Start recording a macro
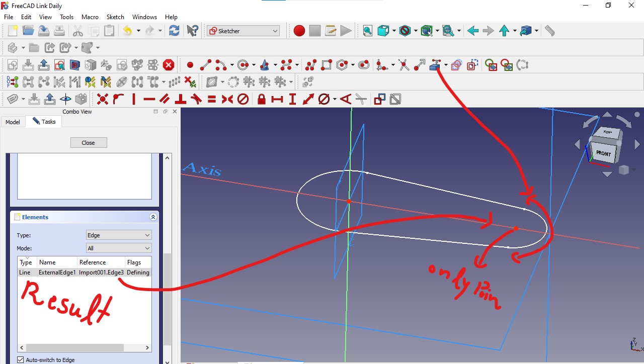The image size is (644, 364). (299, 30)
